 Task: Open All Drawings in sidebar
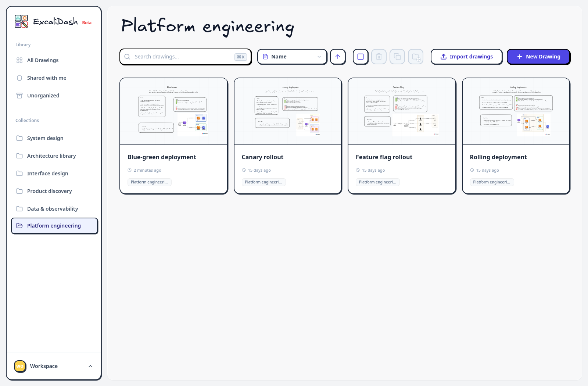(x=54, y=60)
